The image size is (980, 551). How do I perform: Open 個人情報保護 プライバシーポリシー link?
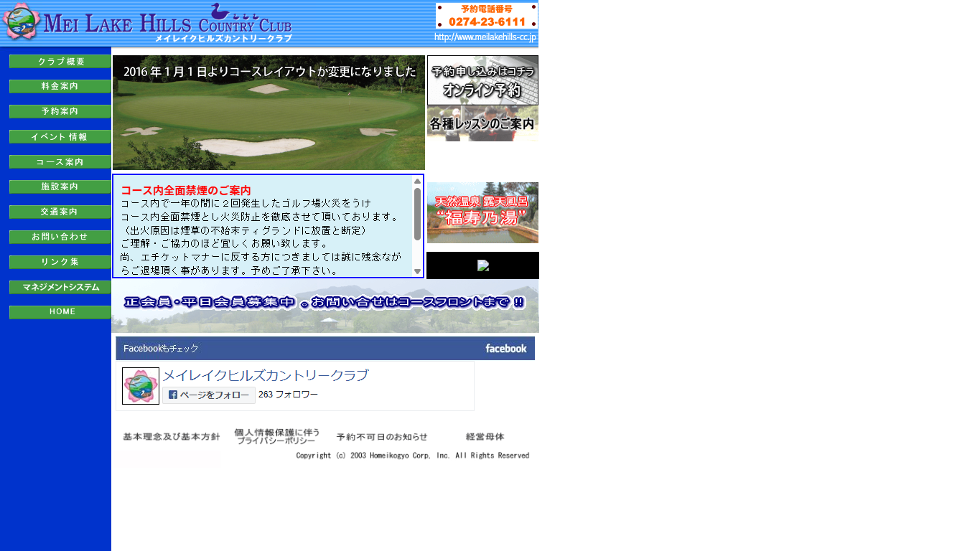276,436
